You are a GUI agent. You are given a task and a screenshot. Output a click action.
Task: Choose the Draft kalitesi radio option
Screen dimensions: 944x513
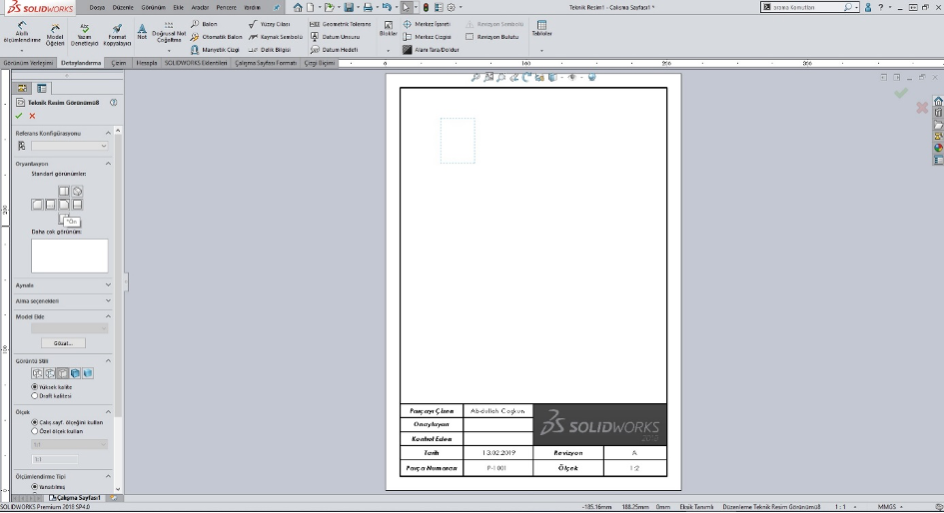36,395
